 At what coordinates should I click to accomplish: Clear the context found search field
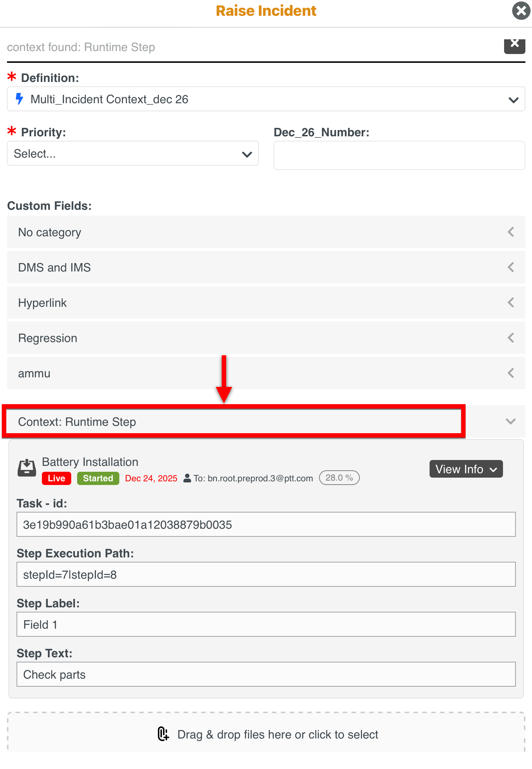pos(514,45)
